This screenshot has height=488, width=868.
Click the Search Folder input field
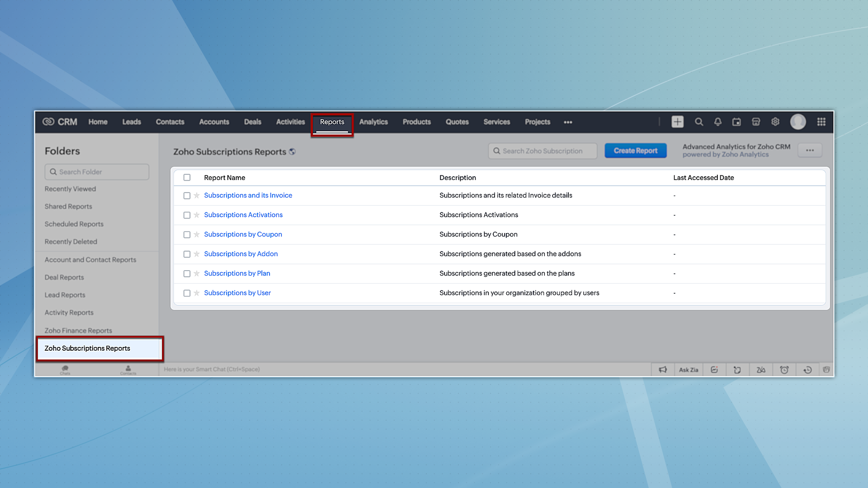pyautogui.click(x=97, y=172)
